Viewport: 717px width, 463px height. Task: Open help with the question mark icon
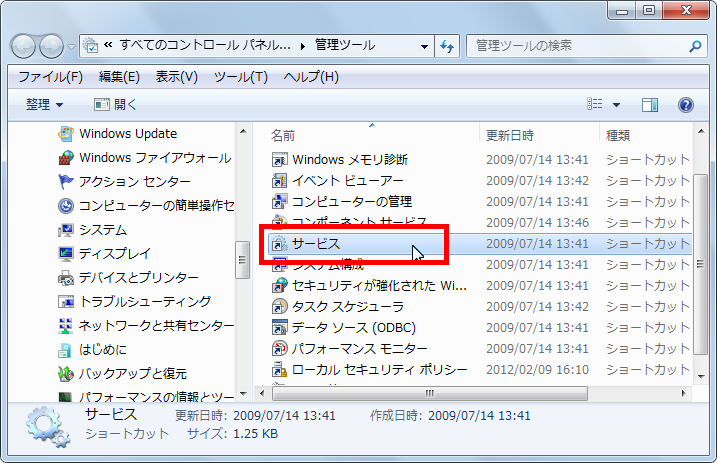(685, 105)
